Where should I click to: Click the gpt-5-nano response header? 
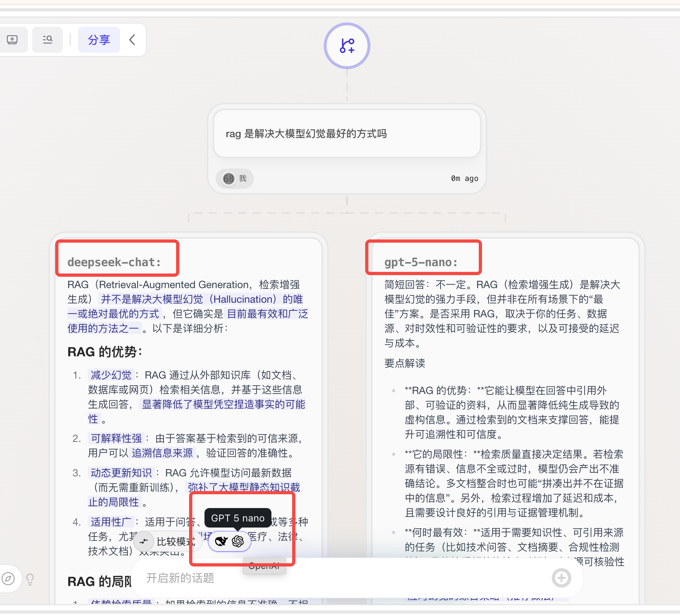(x=421, y=262)
